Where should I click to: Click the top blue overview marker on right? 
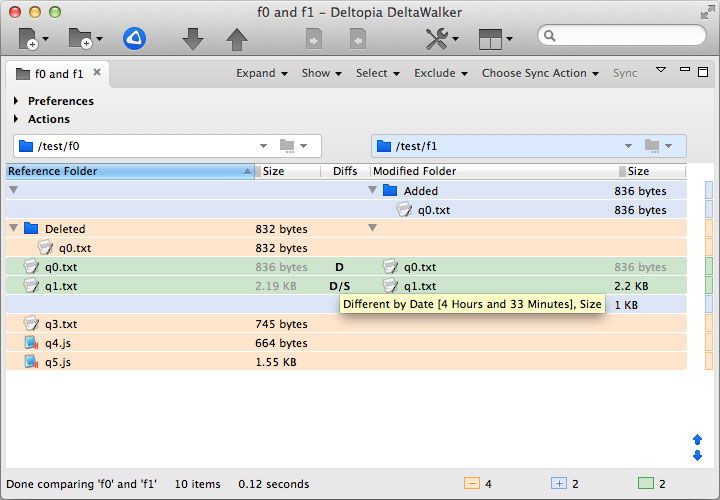709,190
